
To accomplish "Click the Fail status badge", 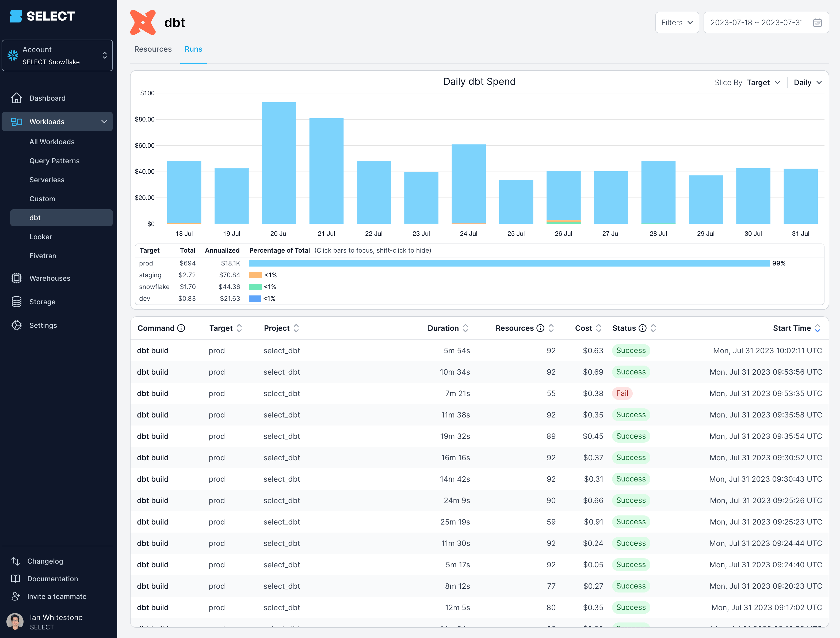I will pos(622,393).
